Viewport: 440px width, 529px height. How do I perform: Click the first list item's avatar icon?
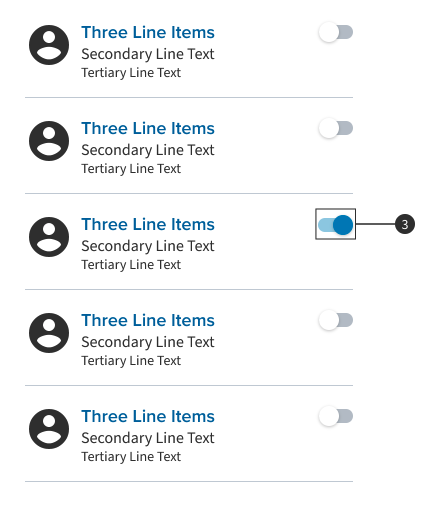(49, 45)
